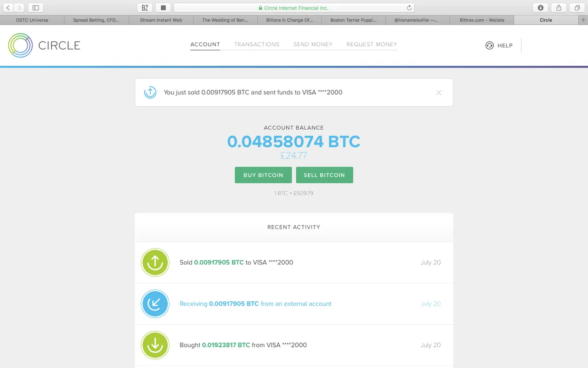Open the Account navigation item
Image resolution: width=588 pixels, height=368 pixels.
(205, 45)
